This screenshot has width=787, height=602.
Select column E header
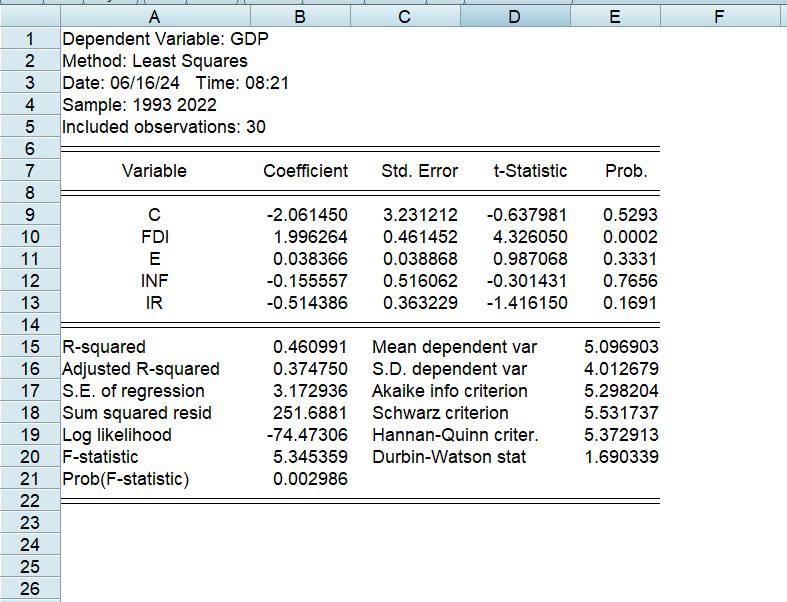[615, 17]
